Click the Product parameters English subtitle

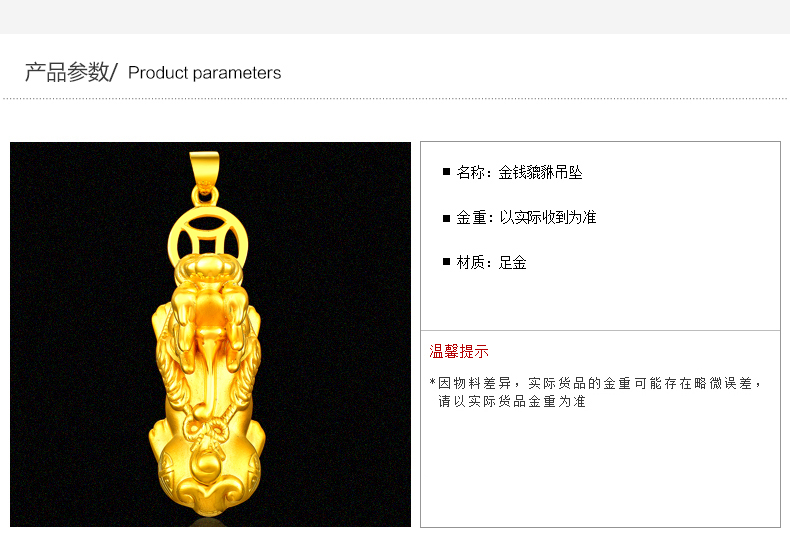click(x=205, y=73)
